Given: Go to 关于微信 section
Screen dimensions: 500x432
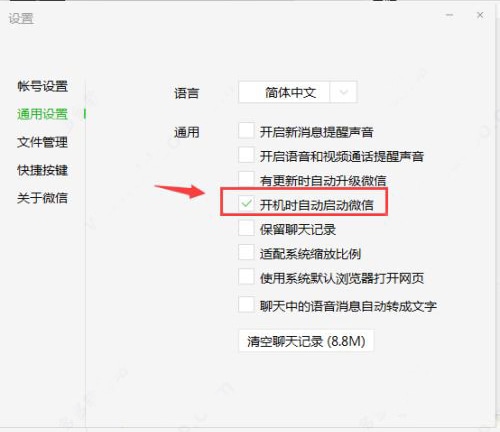Looking at the screenshot, I should coord(43,198).
